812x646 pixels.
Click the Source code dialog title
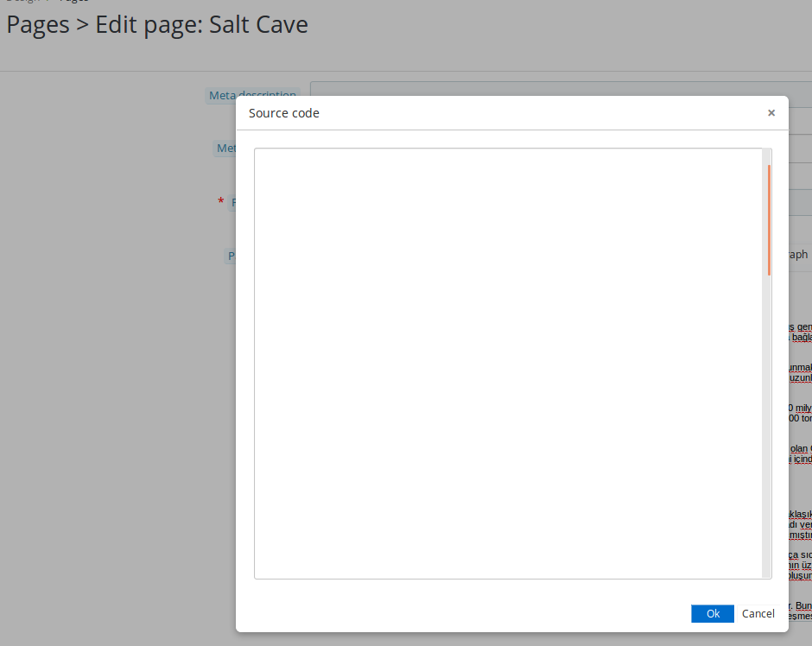pos(284,113)
